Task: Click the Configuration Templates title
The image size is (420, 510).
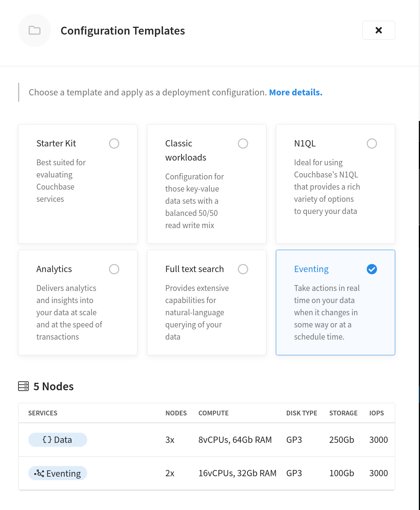Action: tap(123, 30)
